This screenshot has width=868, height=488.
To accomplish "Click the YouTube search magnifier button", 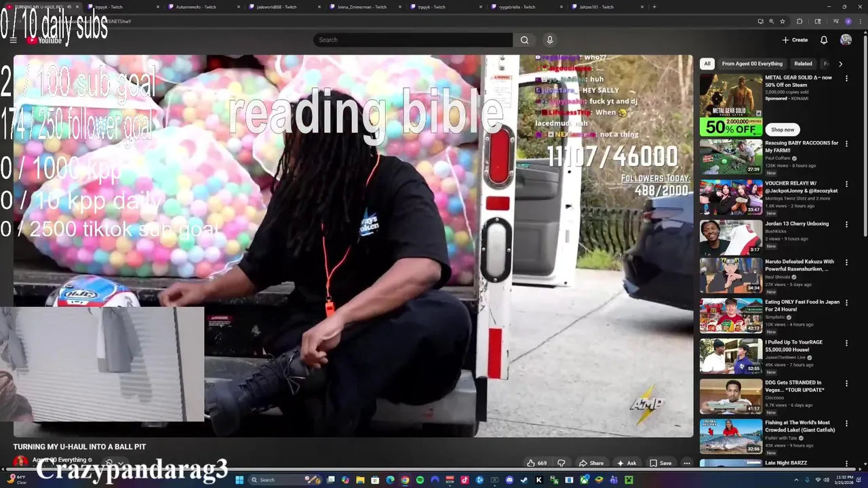I will click(x=524, y=40).
